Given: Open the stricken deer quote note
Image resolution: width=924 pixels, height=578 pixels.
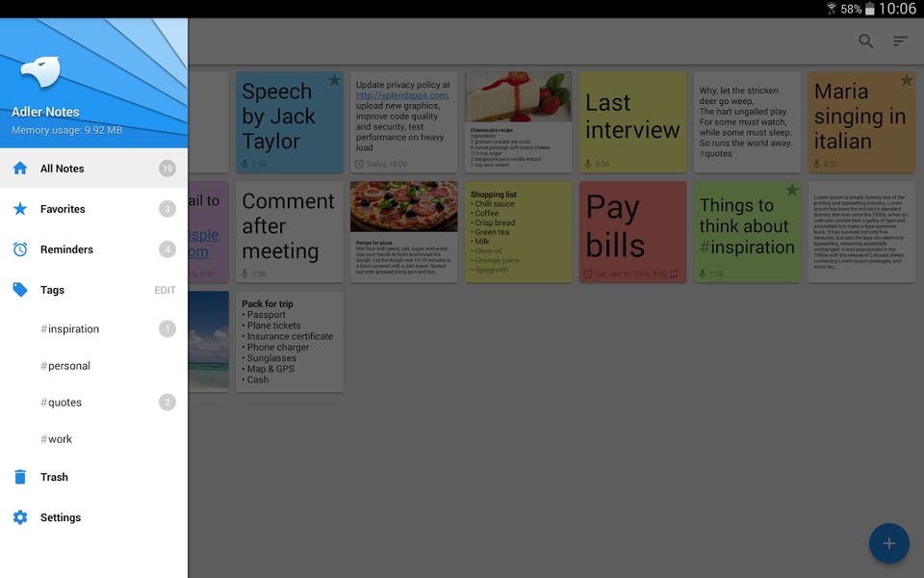Looking at the screenshot, I should click(747, 122).
